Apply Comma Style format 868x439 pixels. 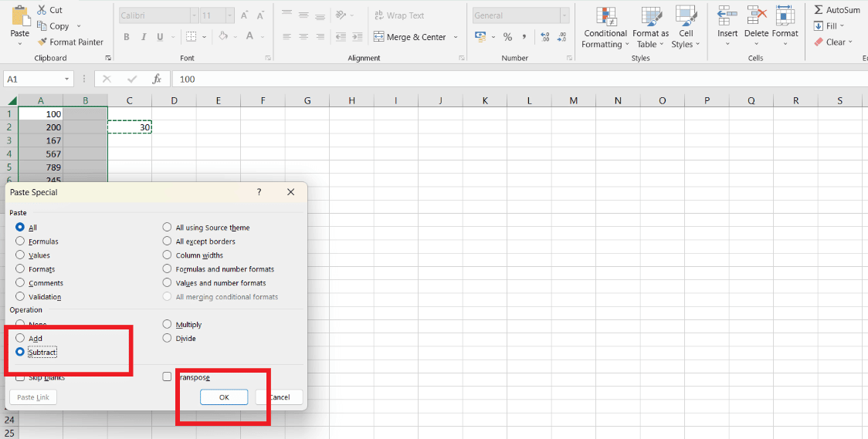524,37
